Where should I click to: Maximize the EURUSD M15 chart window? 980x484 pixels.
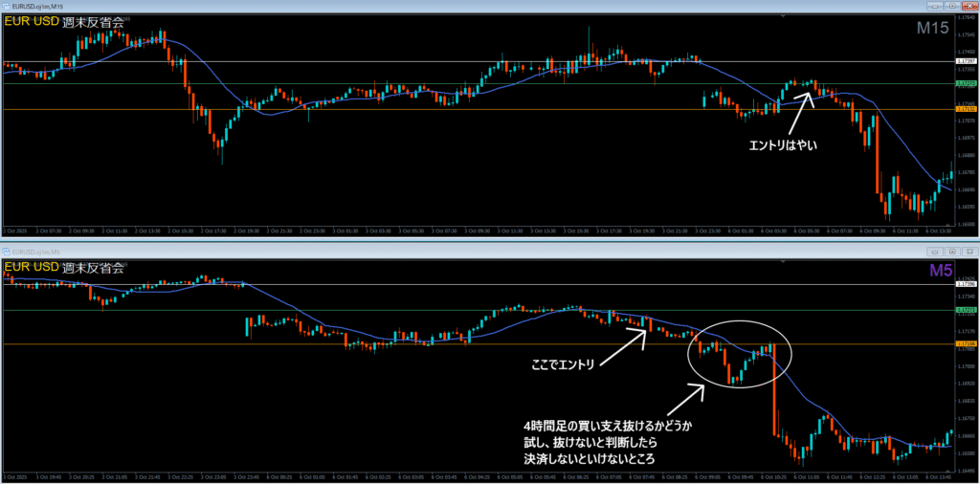point(952,6)
